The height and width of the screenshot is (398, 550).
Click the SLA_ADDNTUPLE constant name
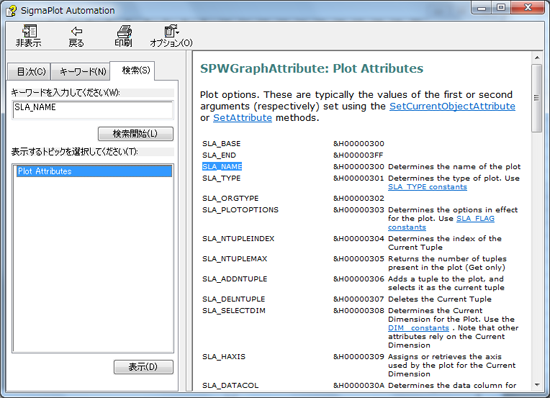pos(235,279)
